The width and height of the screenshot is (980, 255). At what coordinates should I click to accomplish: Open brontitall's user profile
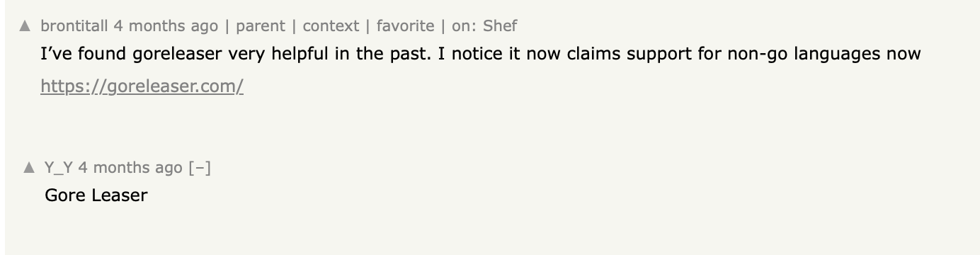click(74, 26)
